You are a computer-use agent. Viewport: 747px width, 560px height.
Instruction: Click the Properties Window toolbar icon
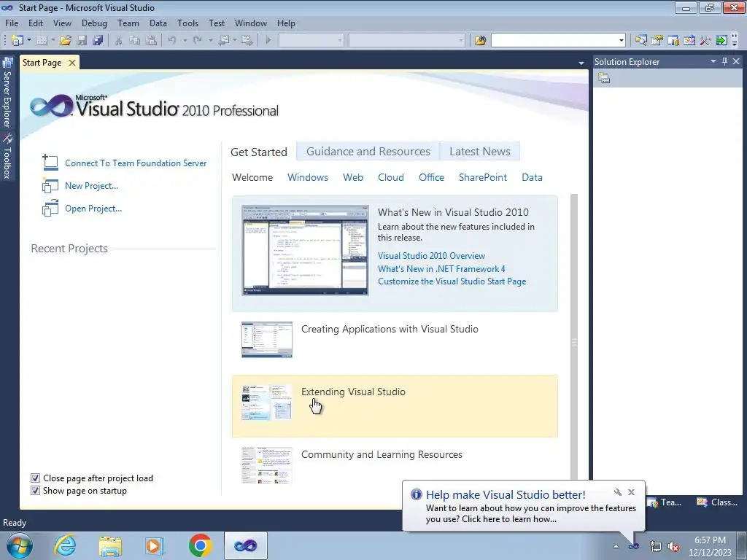click(x=657, y=41)
